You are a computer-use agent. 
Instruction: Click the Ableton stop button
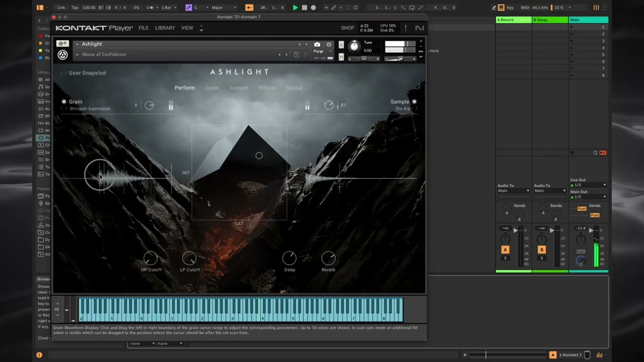point(304,8)
